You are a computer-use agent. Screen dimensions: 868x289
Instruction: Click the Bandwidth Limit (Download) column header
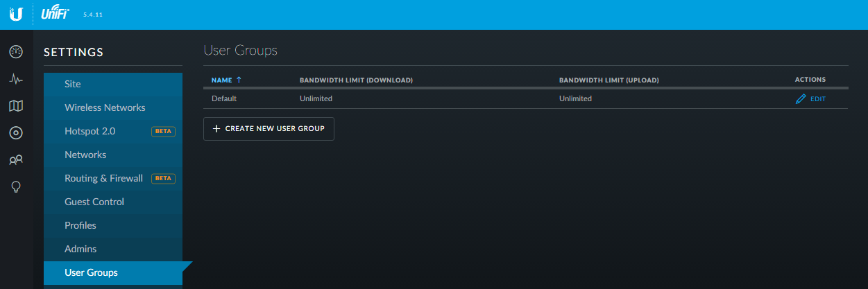356,80
